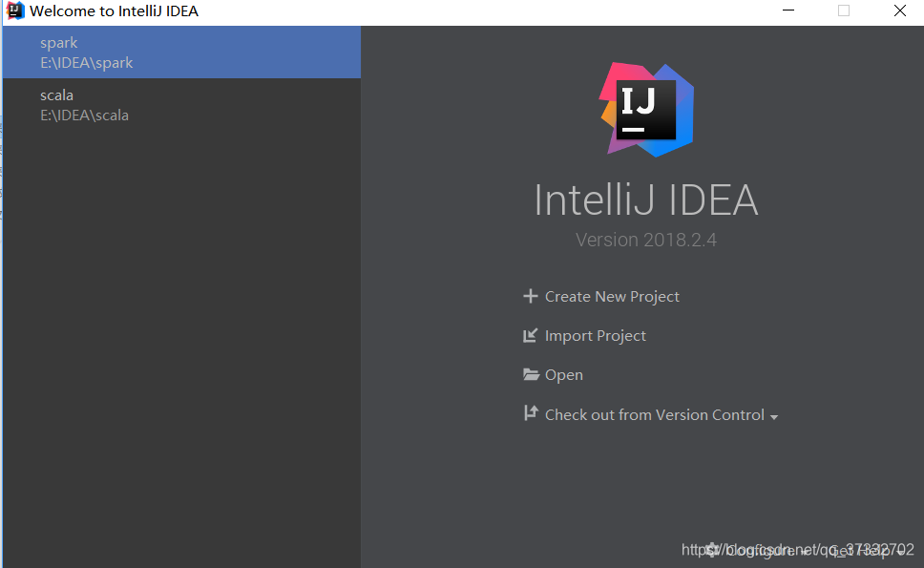924x568 pixels.
Task: Click the Open folder action
Action: pos(553,375)
